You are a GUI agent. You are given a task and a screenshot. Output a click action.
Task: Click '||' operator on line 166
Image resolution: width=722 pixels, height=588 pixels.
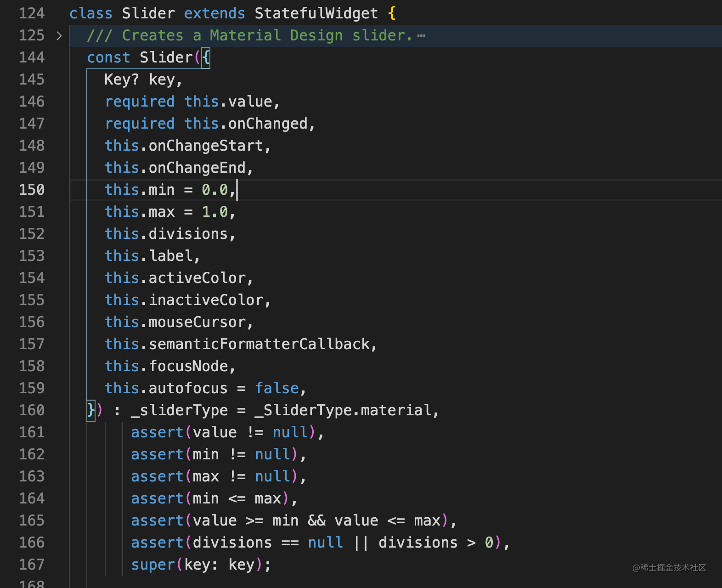point(361,543)
